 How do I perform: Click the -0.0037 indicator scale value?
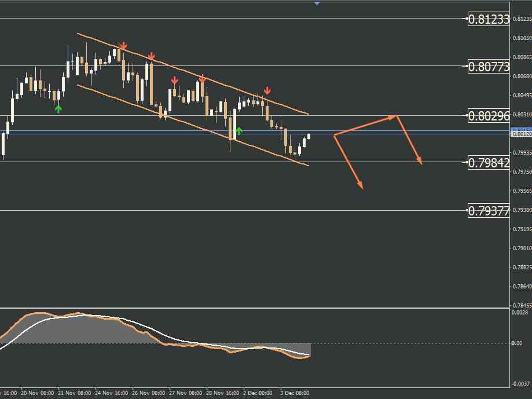coord(520,384)
